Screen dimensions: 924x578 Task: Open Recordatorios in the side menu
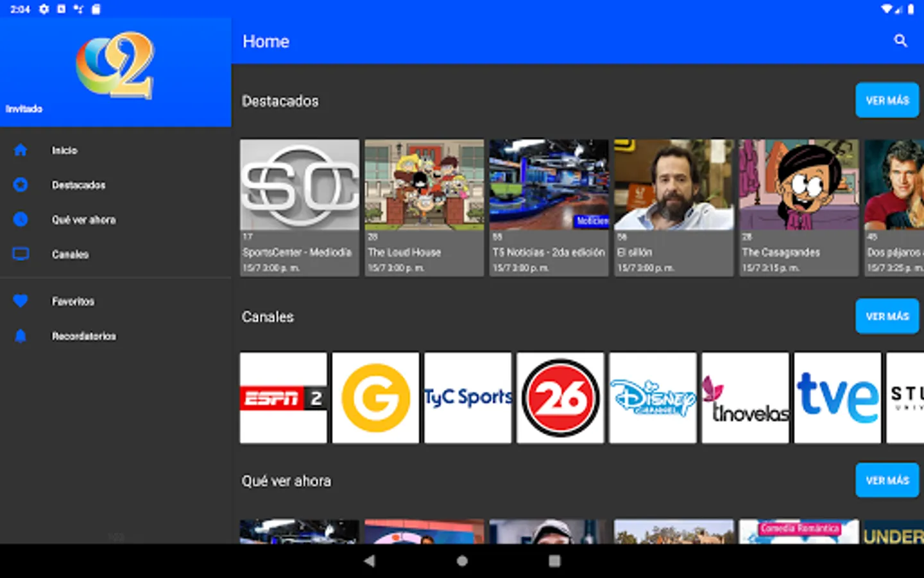(116, 336)
